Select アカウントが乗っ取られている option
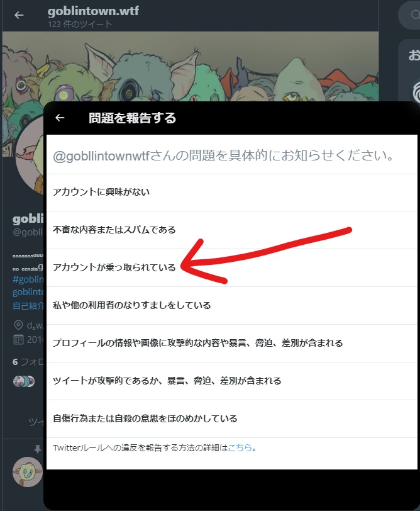The height and width of the screenshot is (511, 420). click(232, 268)
